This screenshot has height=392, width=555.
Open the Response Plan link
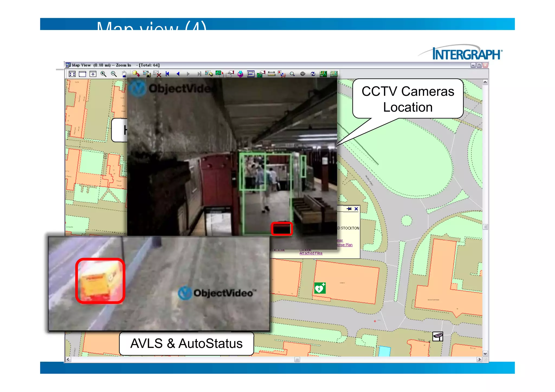tap(345, 245)
